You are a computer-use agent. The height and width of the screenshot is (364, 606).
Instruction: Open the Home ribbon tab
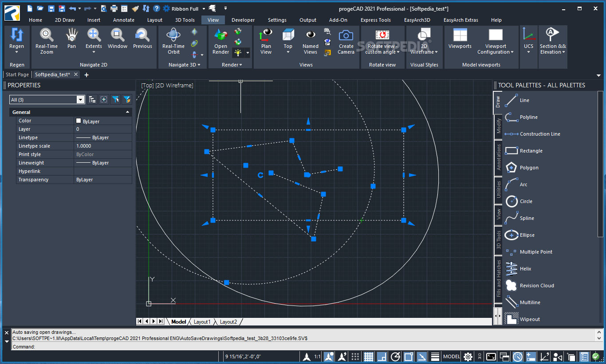[35, 20]
